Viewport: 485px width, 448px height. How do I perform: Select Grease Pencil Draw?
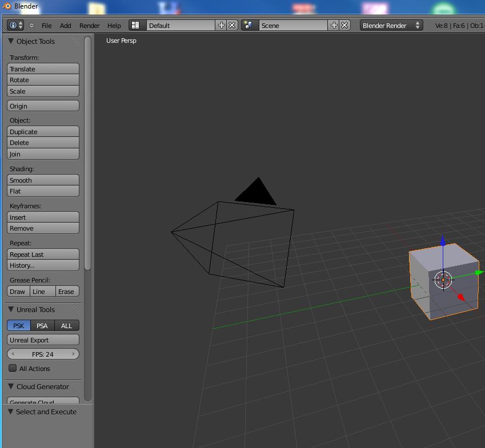click(18, 292)
